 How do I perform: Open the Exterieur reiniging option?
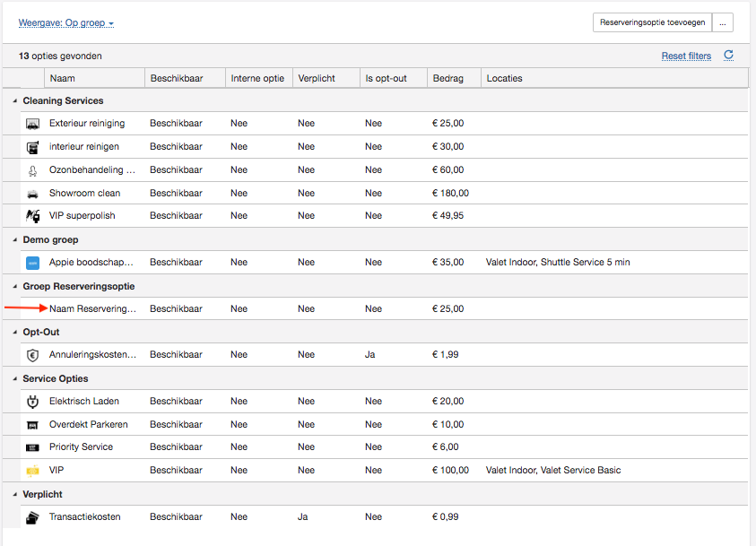tap(87, 124)
